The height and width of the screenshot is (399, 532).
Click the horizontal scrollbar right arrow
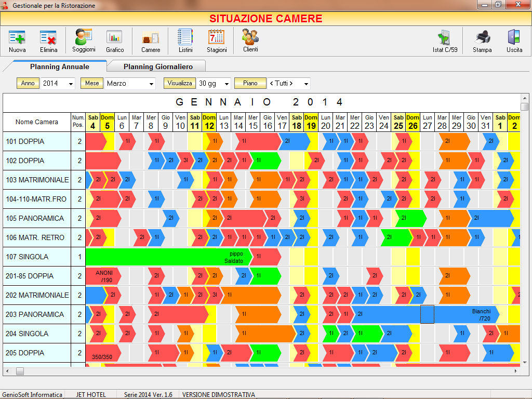click(516, 371)
